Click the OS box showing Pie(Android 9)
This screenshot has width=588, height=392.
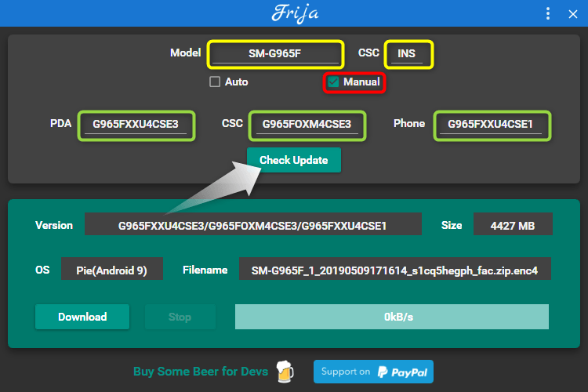112,270
